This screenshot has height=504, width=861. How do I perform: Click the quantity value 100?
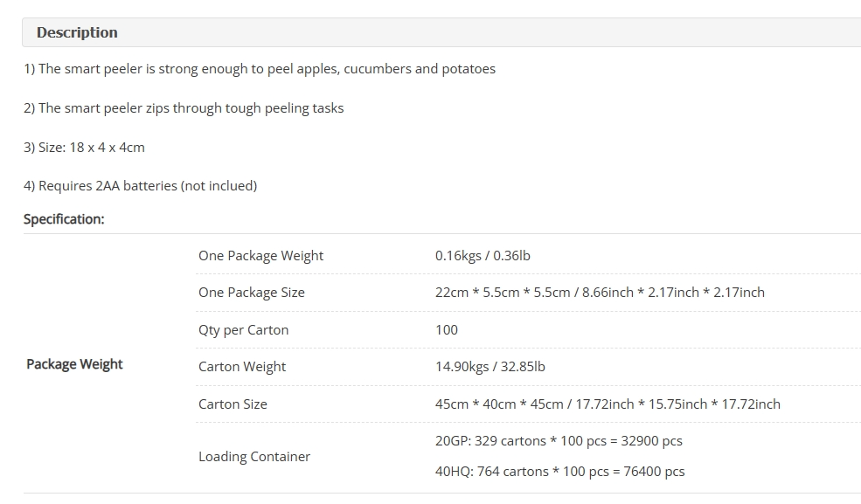(x=447, y=330)
